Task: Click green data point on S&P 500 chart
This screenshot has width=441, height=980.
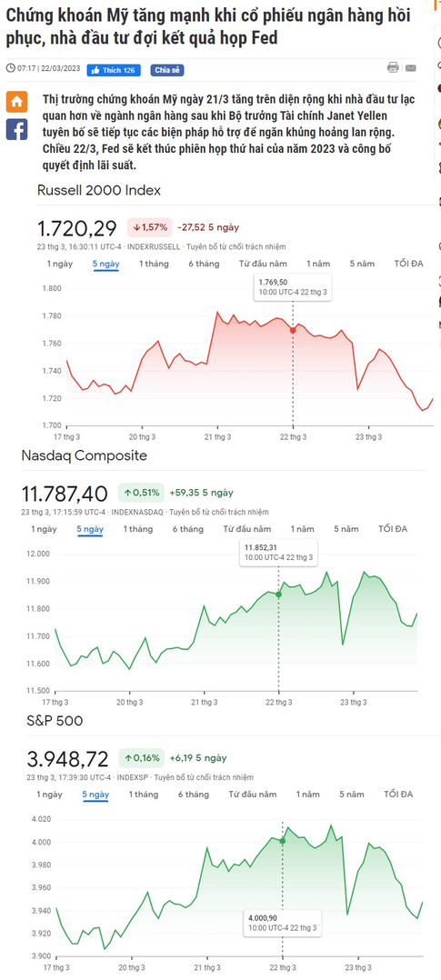Action: point(282,841)
